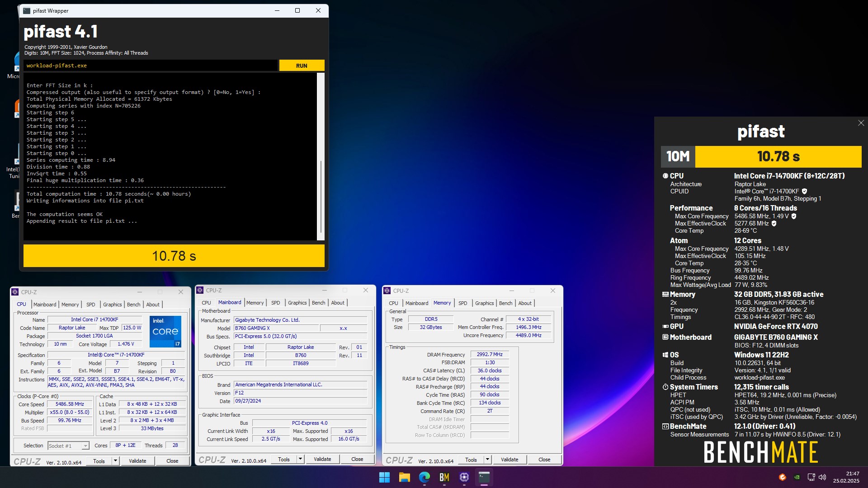Switch to CPU tab in middle CPU-Z window

click(x=206, y=303)
